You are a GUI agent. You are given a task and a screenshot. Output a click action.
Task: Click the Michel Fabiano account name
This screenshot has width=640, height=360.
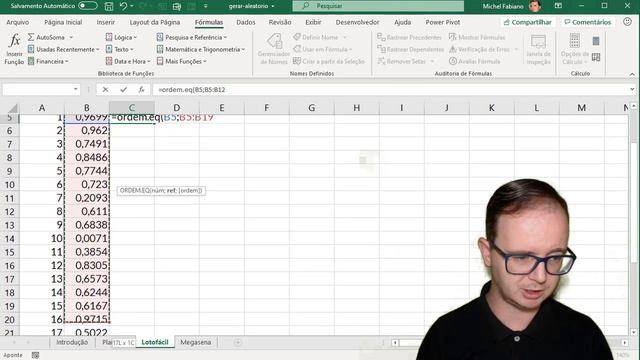[503, 6]
